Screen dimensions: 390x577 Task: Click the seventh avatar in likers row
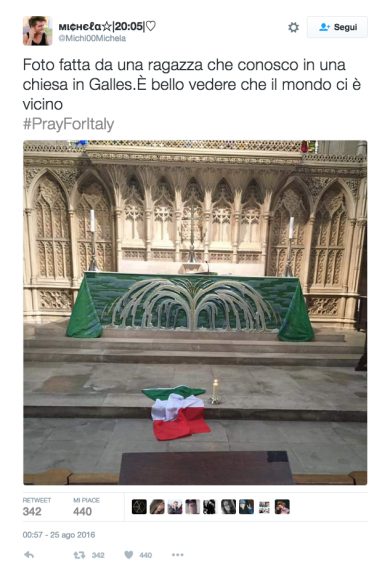(x=247, y=507)
